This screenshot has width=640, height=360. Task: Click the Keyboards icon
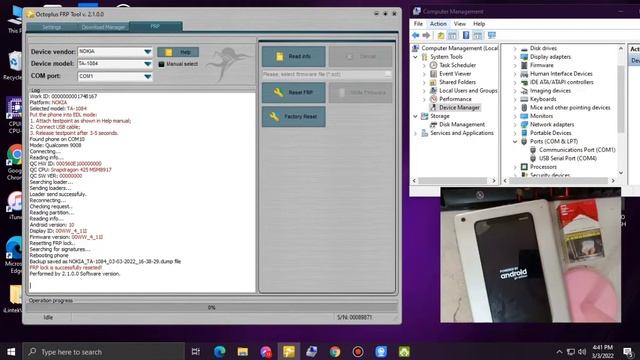pyautogui.click(x=524, y=99)
